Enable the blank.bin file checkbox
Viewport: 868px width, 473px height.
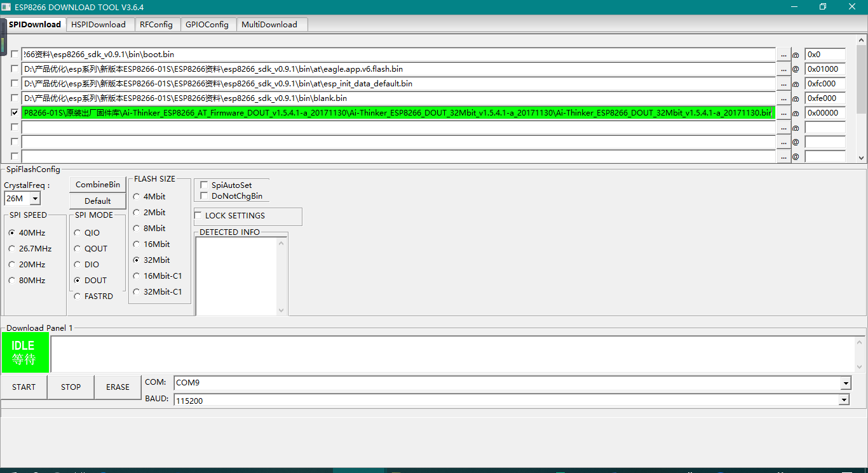(x=15, y=98)
